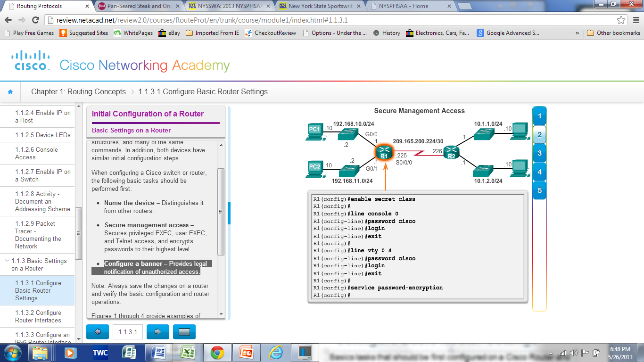644x362 pixels.
Task: Go to next page arrow button
Action: 158,332
